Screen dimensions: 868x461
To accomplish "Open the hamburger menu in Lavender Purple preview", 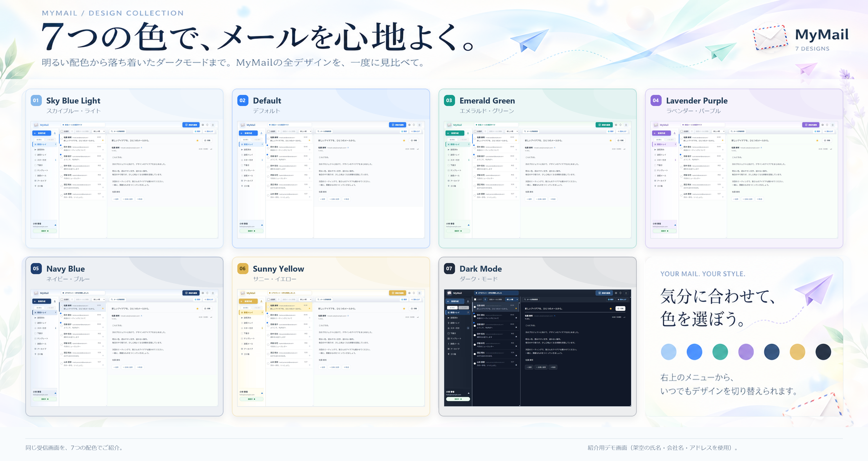I will coord(832,125).
